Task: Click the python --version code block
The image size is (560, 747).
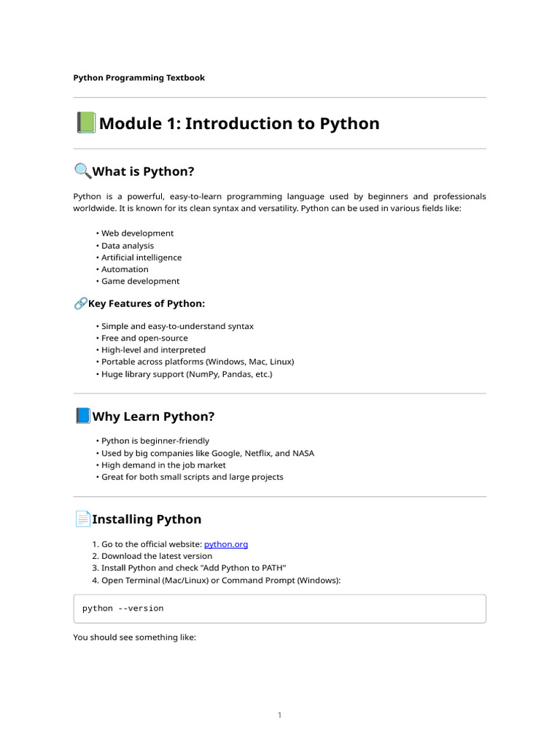Action: tap(279, 608)
